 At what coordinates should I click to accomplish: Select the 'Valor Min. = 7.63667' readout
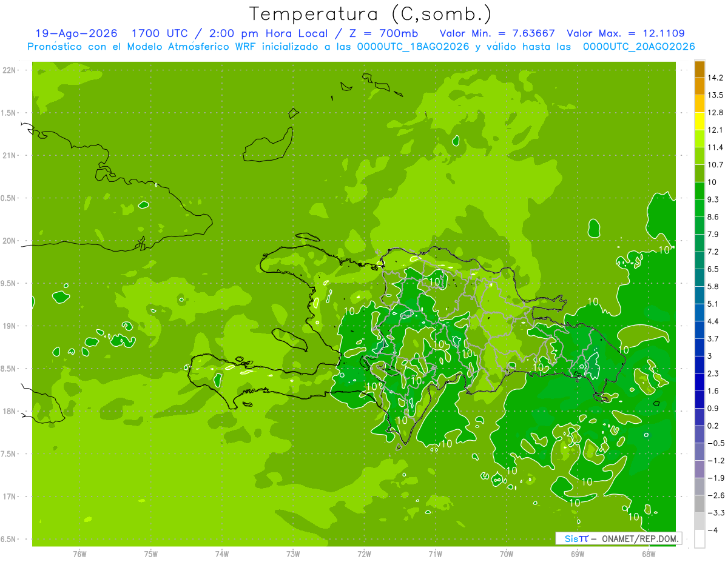(497, 33)
